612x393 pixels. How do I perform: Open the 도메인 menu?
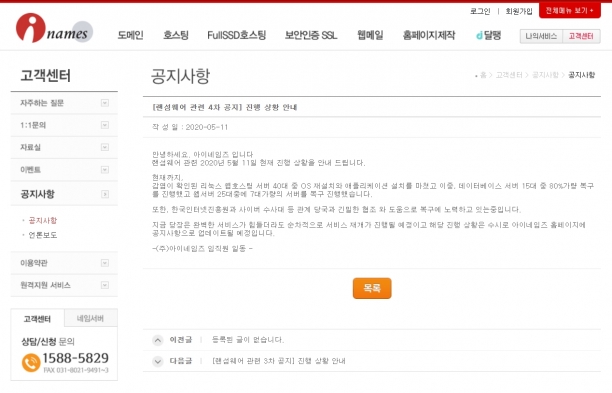pyautogui.click(x=130, y=36)
